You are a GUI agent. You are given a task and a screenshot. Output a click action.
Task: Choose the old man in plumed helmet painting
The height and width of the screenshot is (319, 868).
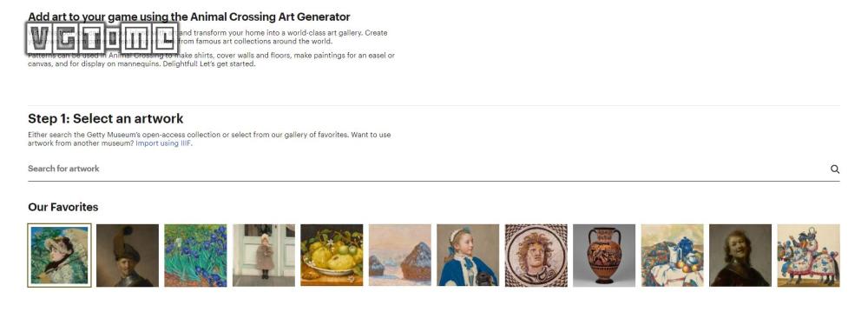click(x=128, y=256)
